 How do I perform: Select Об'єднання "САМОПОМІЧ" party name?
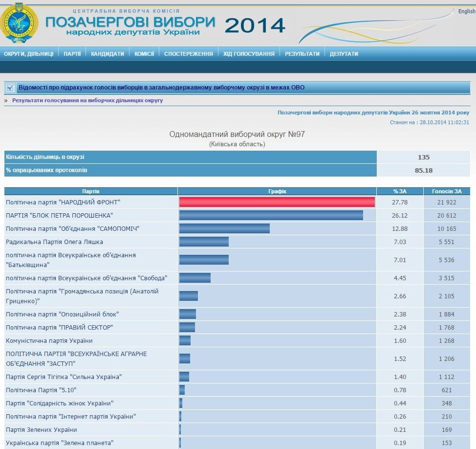click(x=72, y=229)
